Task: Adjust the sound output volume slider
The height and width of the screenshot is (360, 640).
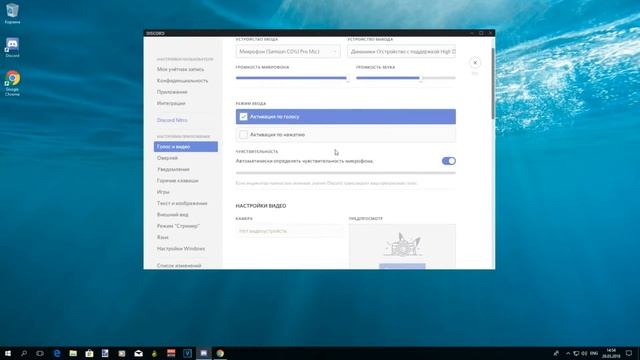Action: [406, 78]
